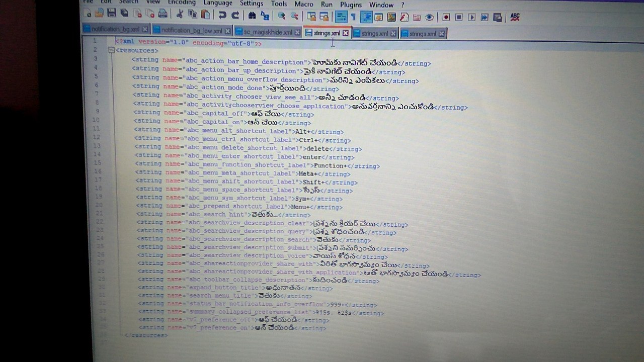Click the Save All icon
Image resolution: width=644 pixels, height=362 pixels.
[124, 14]
